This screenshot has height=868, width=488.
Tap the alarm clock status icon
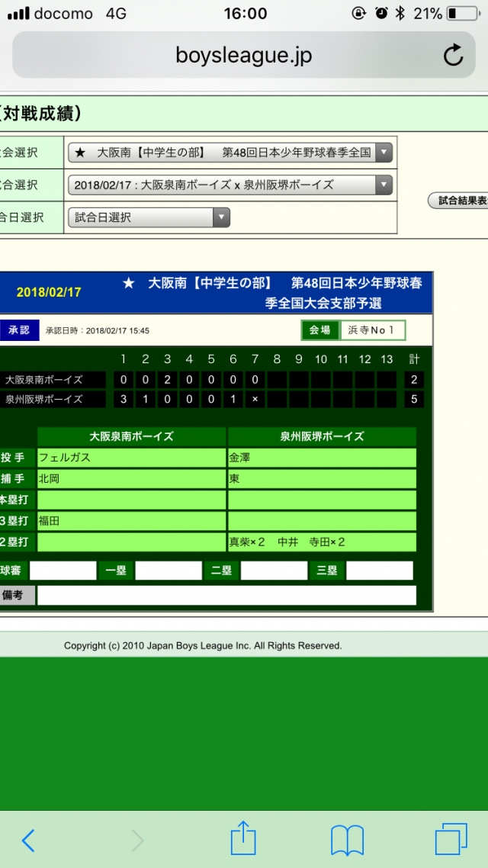[x=380, y=14]
